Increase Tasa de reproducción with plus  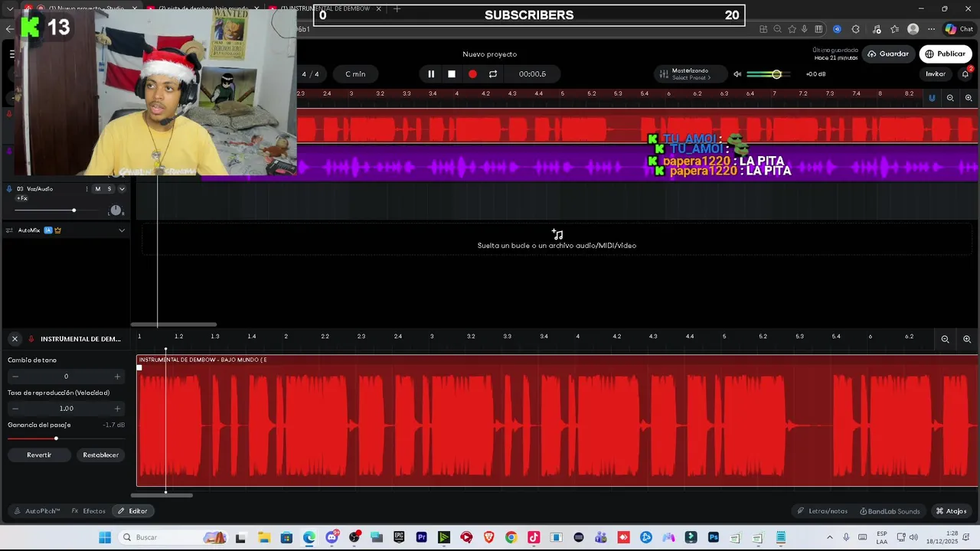click(117, 409)
